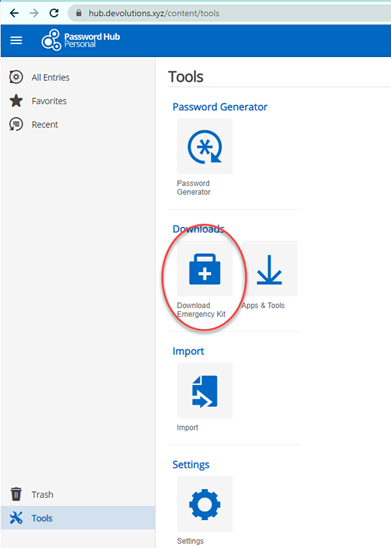Open the Settings gear tile
Screen dimensions: 391x548
pos(205,504)
